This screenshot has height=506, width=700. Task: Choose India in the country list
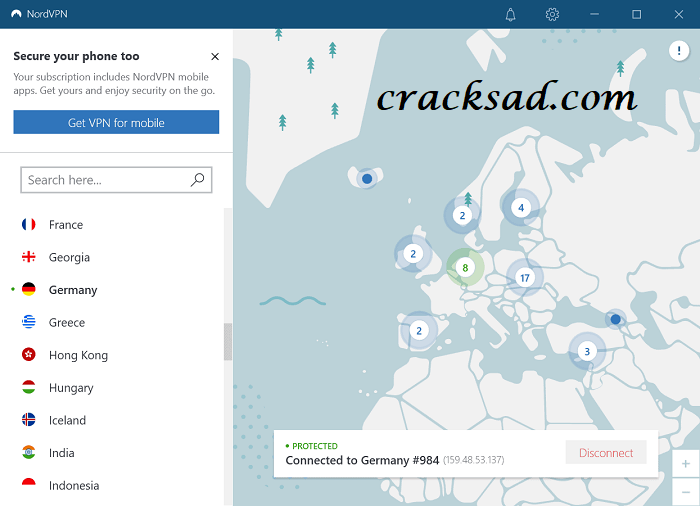[62, 453]
